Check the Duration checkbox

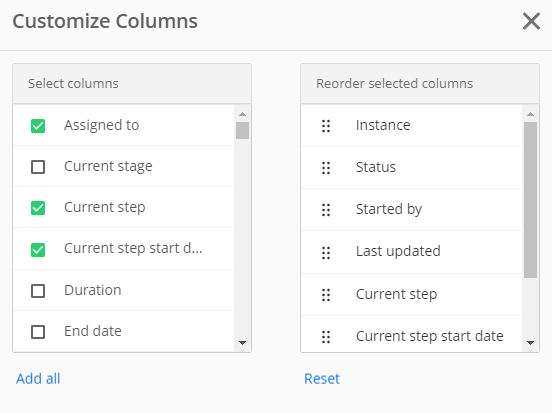pos(38,291)
